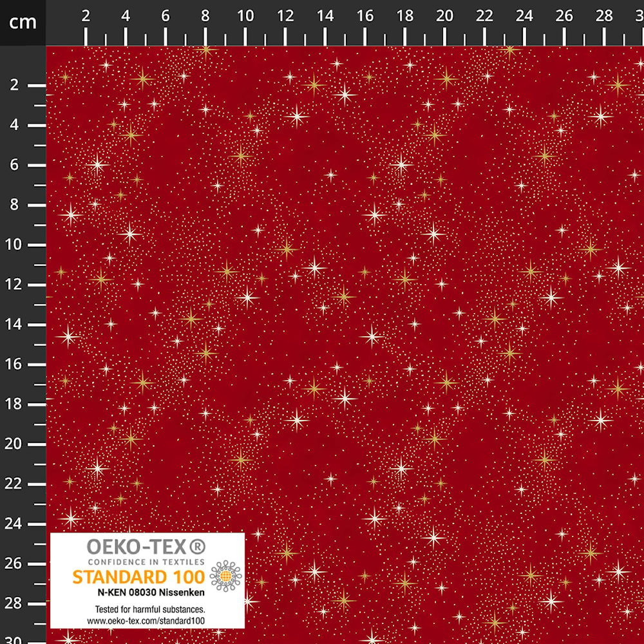
Task: Click the OEKO-TEX flower emblem icon
Action: tap(225, 576)
